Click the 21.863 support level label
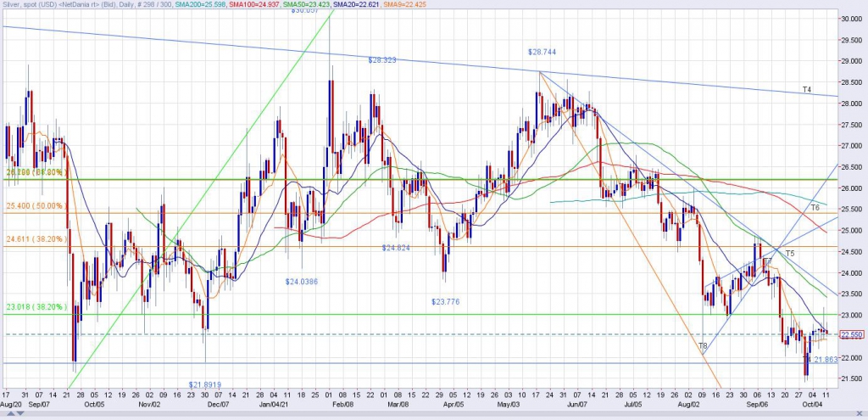 click(x=824, y=360)
